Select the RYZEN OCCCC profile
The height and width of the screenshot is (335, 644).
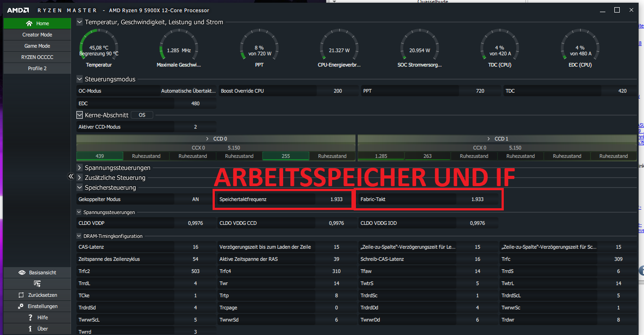(37, 57)
